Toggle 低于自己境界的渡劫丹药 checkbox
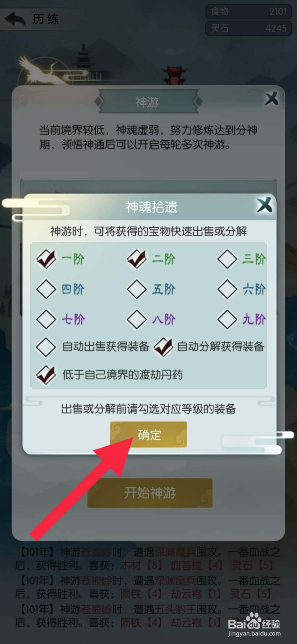Viewport: 297px width, 644px height. pyautogui.click(x=46, y=375)
